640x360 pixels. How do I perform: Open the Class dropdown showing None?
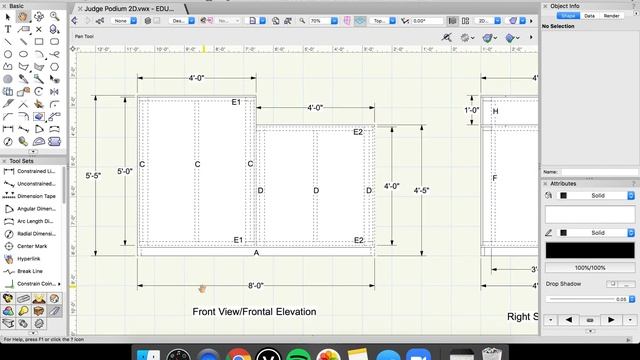[124, 20]
